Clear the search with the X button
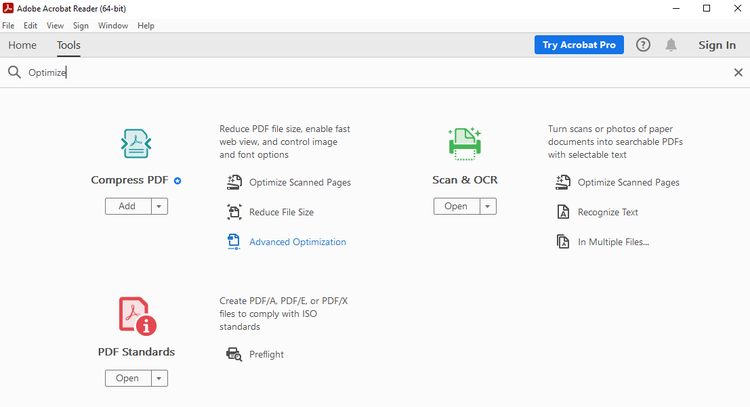Image resolution: width=750 pixels, height=407 pixels. point(738,72)
